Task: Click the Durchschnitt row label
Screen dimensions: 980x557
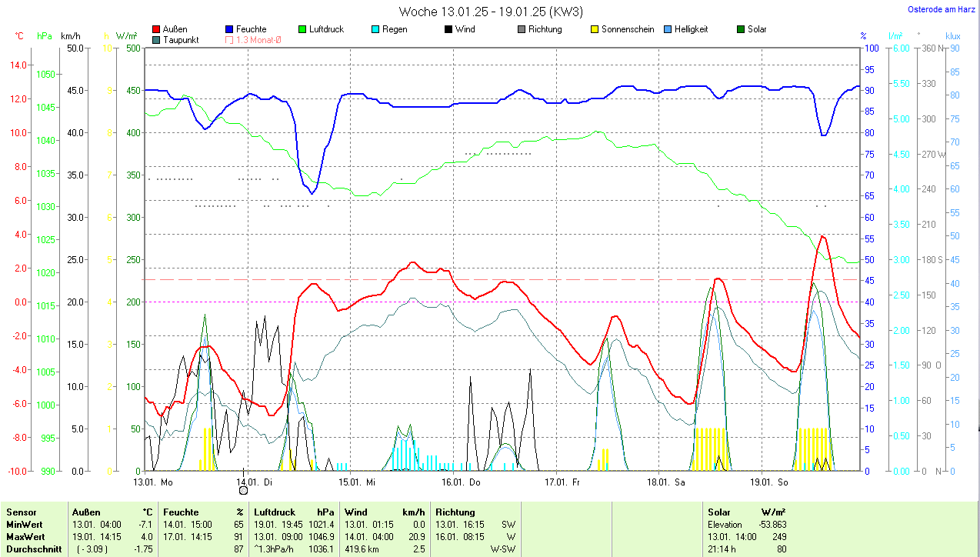Action: (32, 549)
